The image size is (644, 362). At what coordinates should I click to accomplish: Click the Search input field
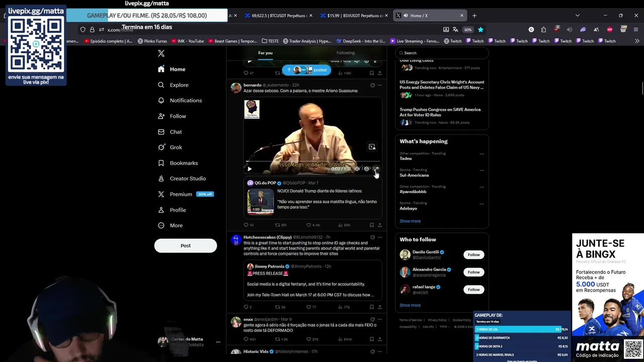click(442, 53)
